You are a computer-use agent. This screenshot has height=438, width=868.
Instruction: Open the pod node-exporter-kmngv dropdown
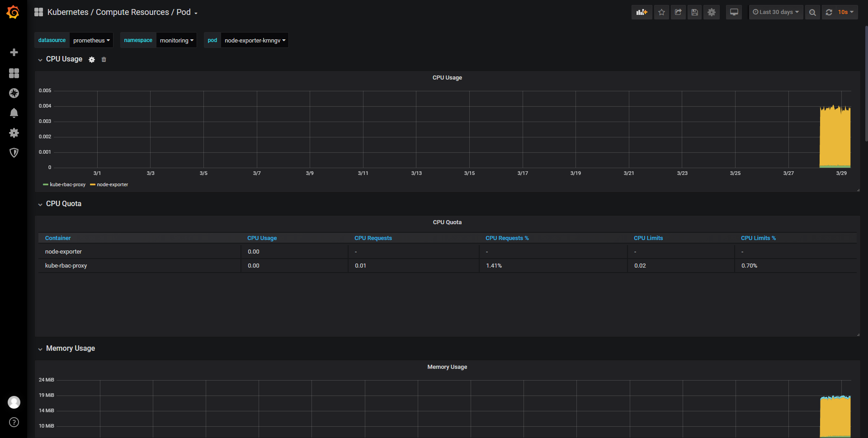click(x=255, y=40)
